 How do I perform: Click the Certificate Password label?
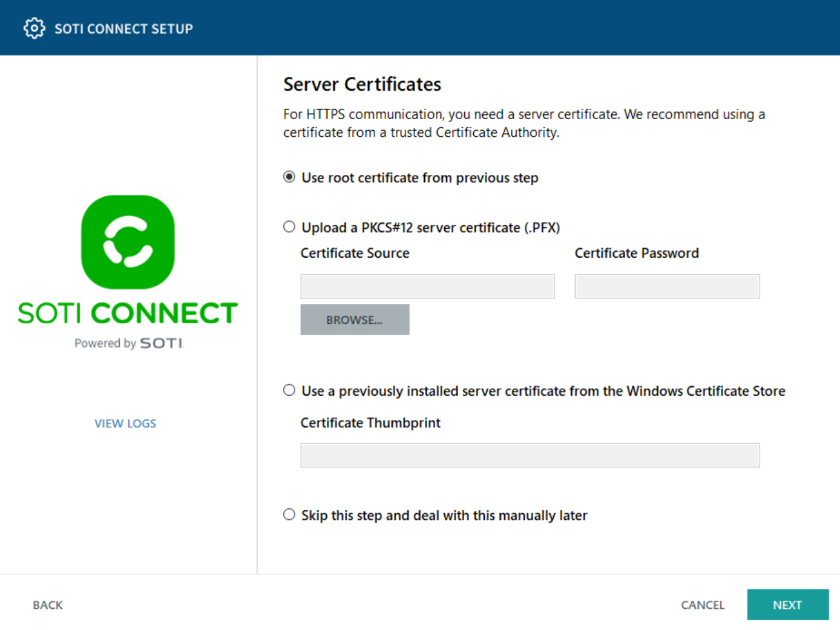pyautogui.click(x=637, y=253)
